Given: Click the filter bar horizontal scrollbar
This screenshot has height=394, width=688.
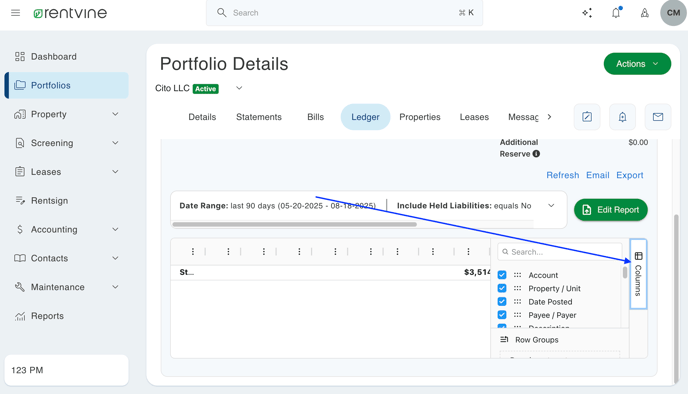Looking at the screenshot, I should (294, 224).
